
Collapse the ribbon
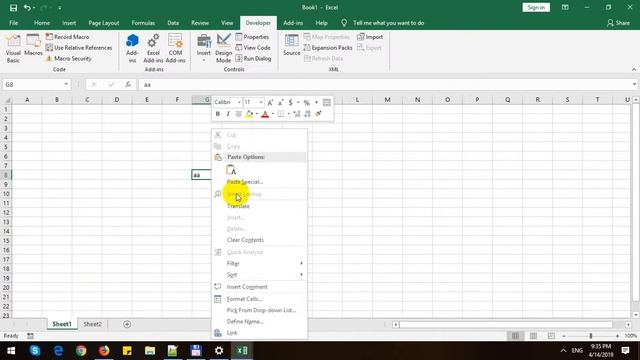click(x=634, y=69)
